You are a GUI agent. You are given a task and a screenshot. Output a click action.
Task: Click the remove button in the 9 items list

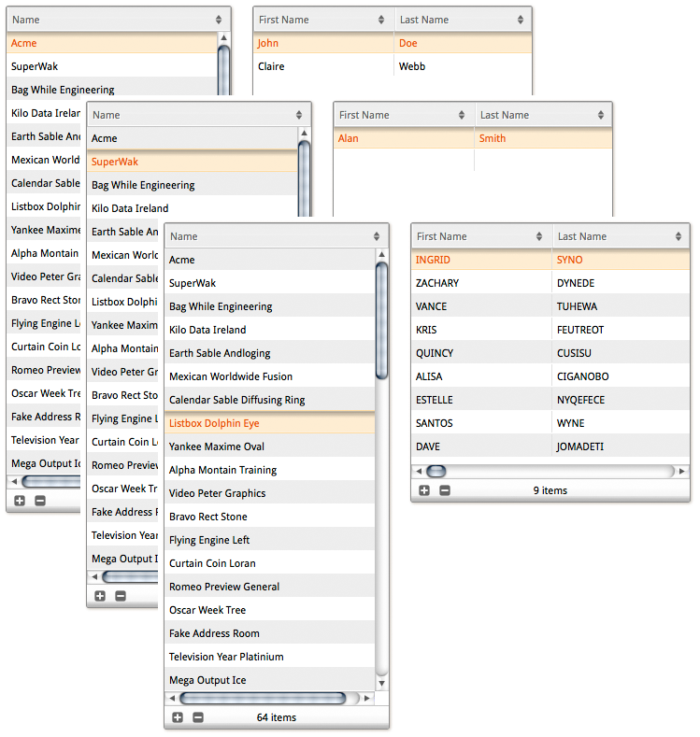click(x=445, y=490)
